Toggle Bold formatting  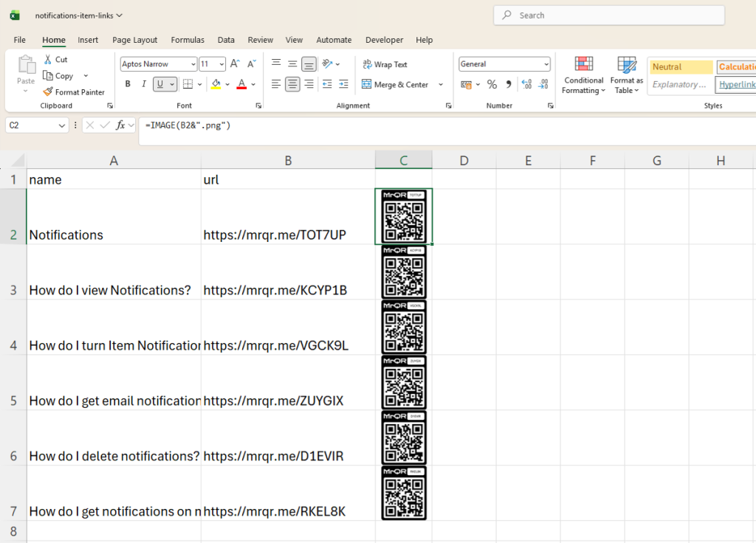pyautogui.click(x=128, y=84)
